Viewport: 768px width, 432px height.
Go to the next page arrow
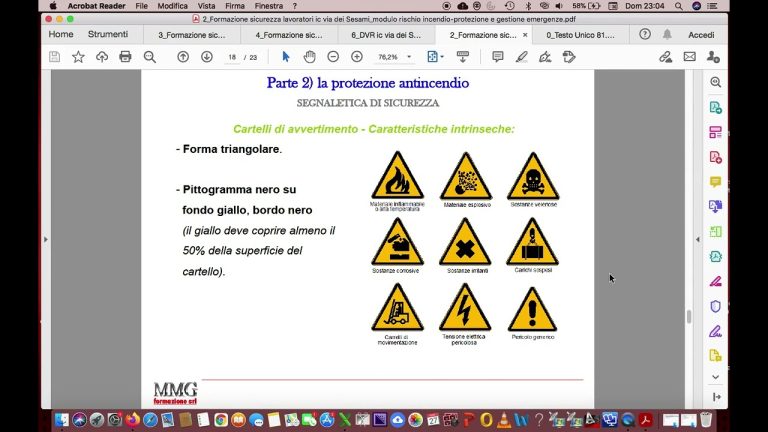point(207,57)
